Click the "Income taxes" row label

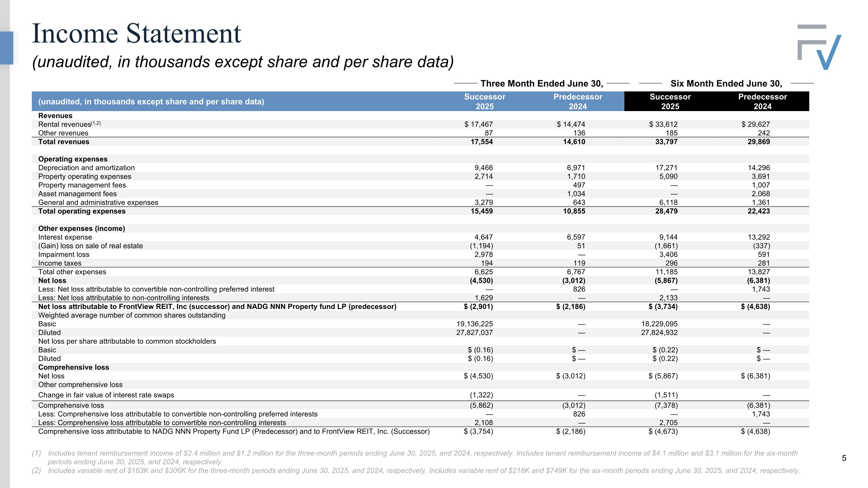tap(60, 263)
